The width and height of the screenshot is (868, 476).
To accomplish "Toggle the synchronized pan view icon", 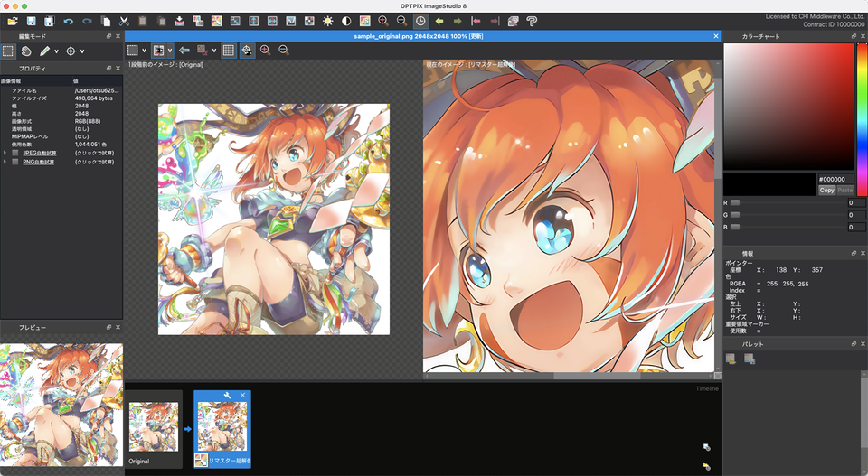I will pos(247,51).
